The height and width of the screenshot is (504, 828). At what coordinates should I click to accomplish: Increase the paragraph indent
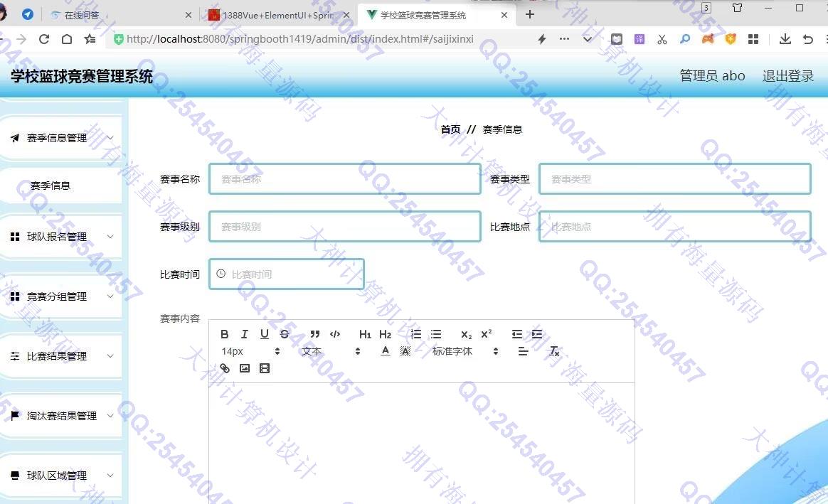537,334
